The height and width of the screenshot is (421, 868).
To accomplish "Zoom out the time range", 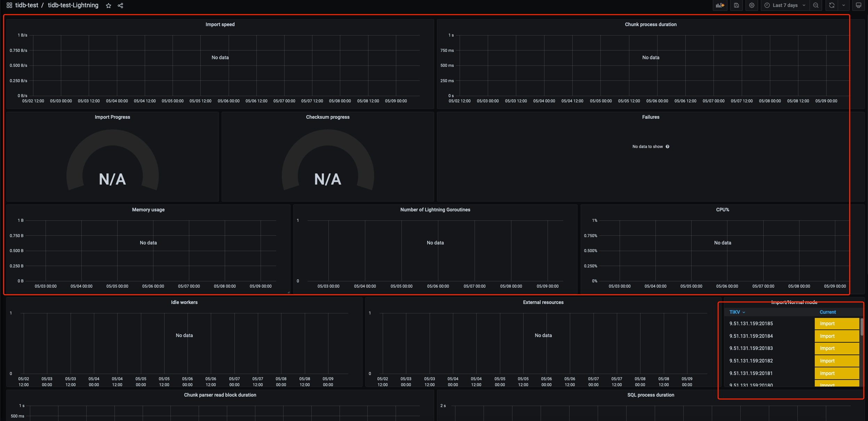I will [x=816, y=5].
